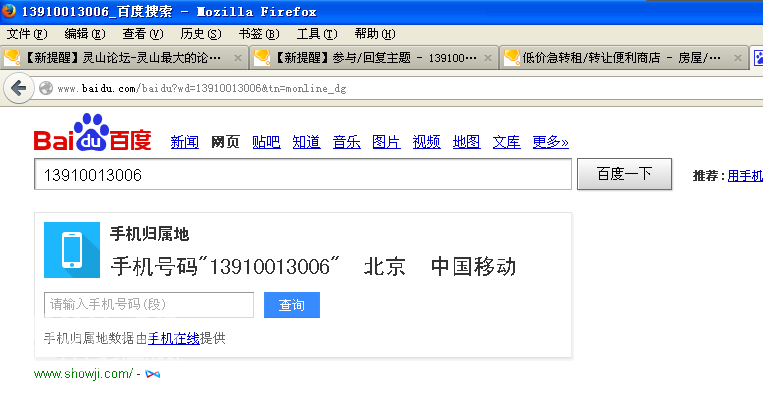This screenshot has width=763, height=399.
Task: Click the 百度一下 search button
Action: pos(624,174)
